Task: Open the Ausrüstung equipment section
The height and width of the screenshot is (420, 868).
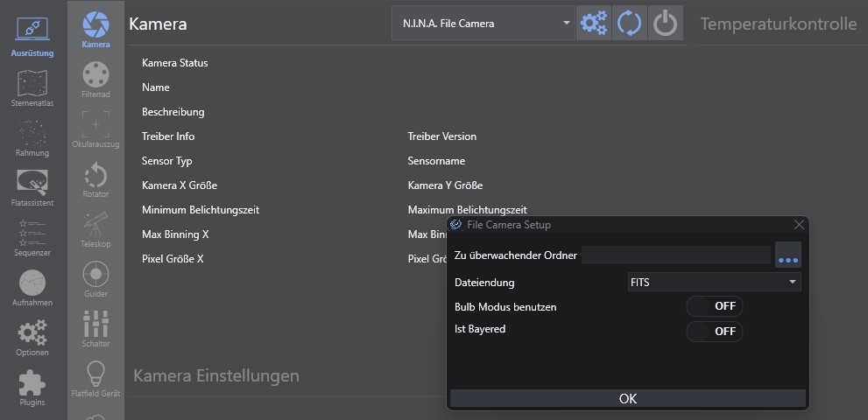Action: pos(32,38)
